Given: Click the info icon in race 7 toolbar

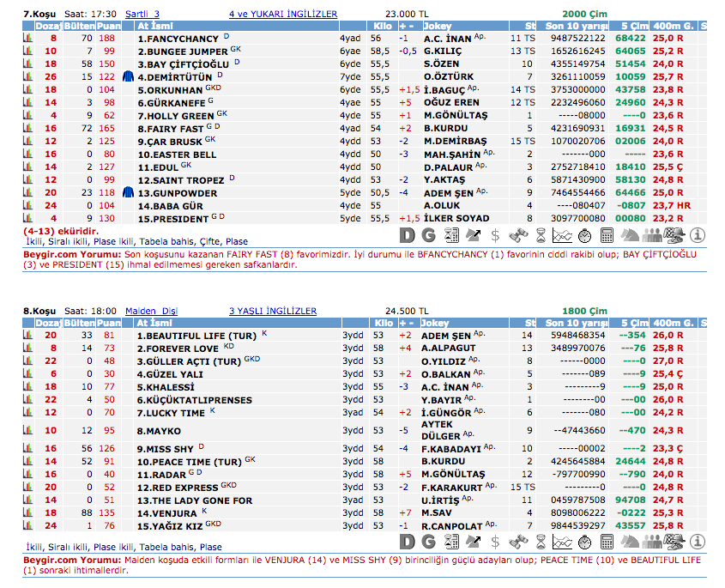Looking at the screenshot, I should [698, 234].
